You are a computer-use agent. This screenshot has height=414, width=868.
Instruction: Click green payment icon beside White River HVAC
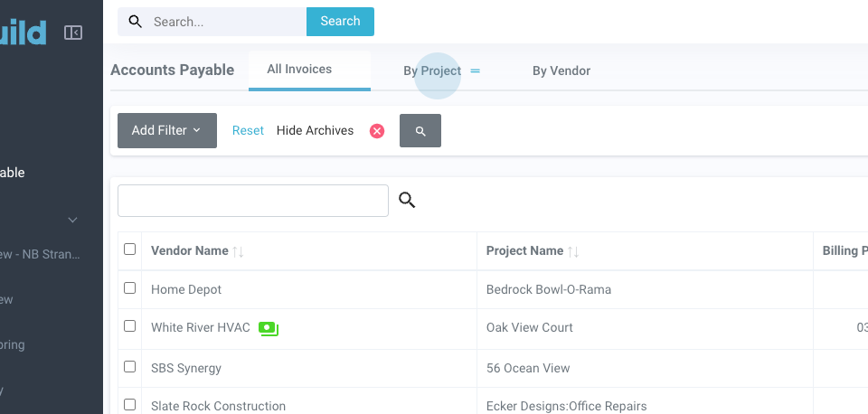tap(269, 328)
